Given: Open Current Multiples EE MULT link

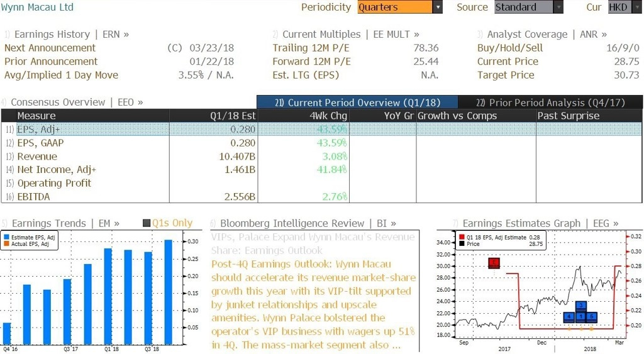Looking at the screenshot, I should click(x=351, y=34).
